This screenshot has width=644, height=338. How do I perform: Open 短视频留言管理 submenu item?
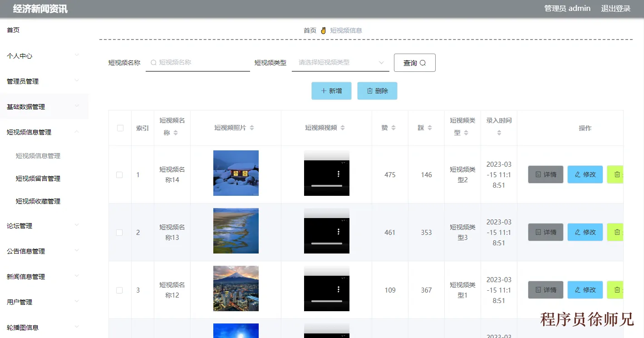[38, 179]
